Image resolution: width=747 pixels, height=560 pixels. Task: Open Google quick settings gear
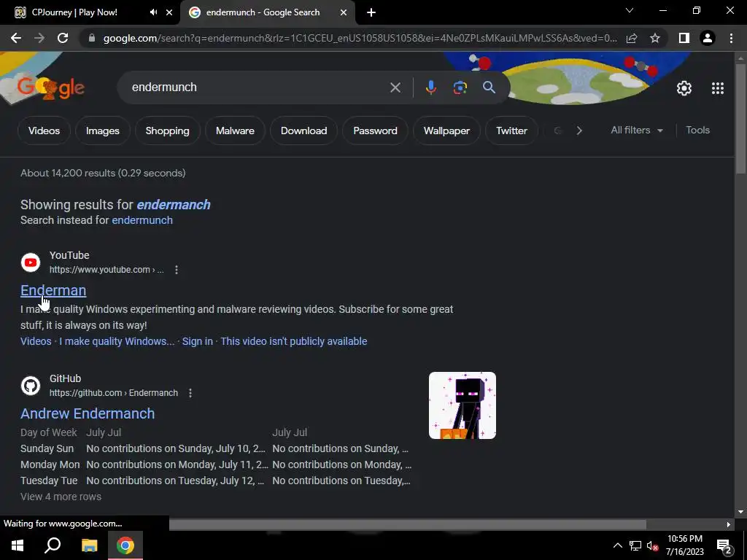pyautogui.click(x=684, y=88)
